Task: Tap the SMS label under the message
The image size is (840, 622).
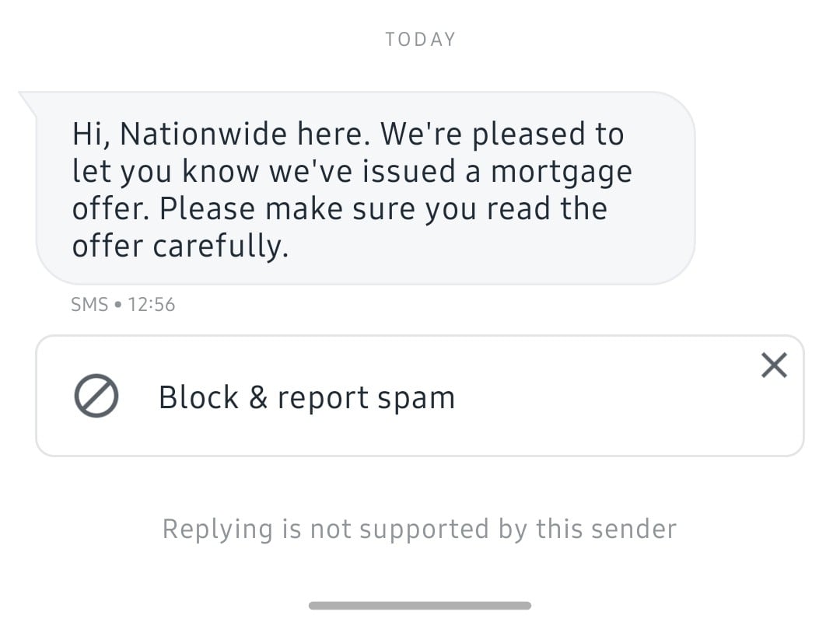Action: (89, 304)
